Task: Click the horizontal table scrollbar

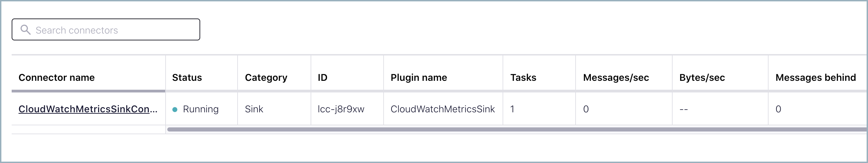Action: [514, 129]
